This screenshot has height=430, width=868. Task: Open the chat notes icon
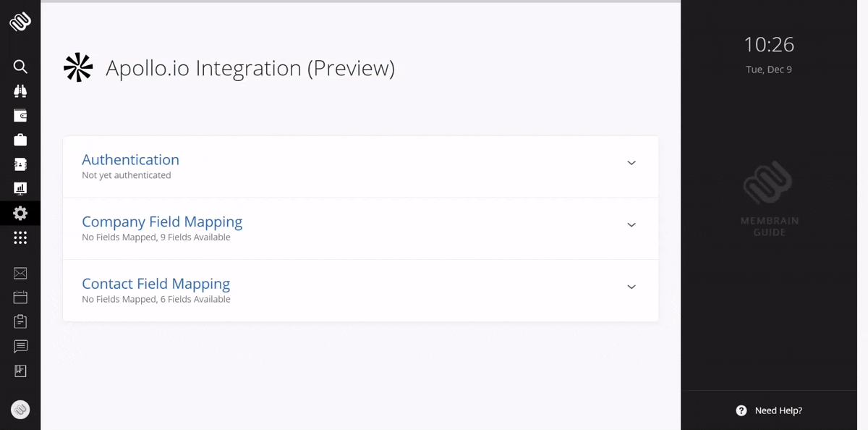tap(20, 346)
